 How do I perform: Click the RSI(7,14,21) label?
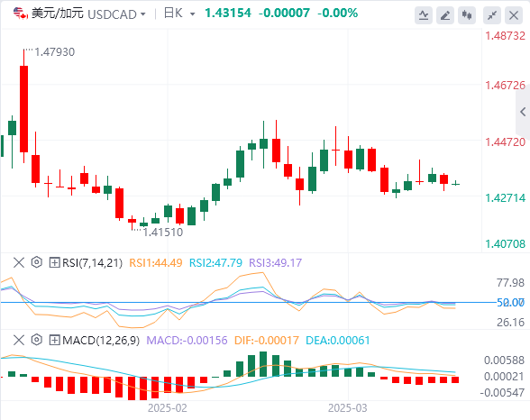click(x=92, y=263)
